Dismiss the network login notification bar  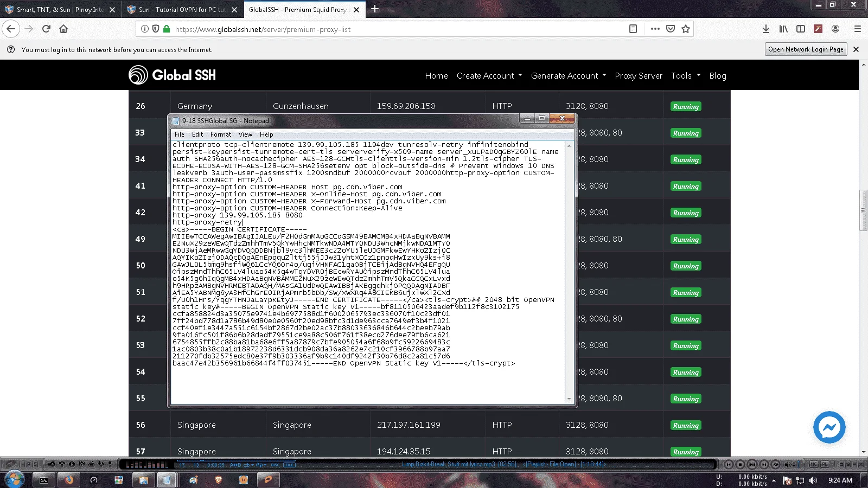856,49
